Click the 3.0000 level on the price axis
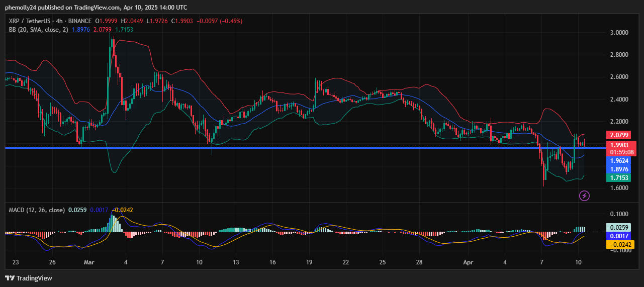 click(x=618, y=32)
